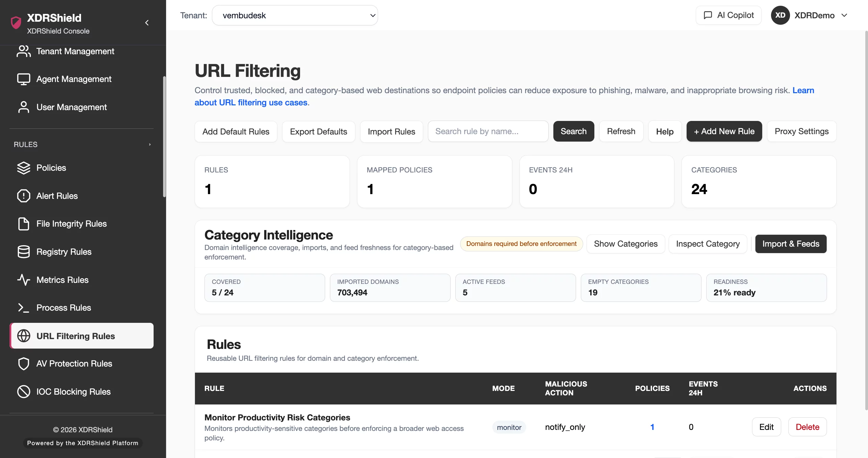This screenshot has width=868, height=458.
Task: Click the notify_only malicious action value
Action: [565, 427]
